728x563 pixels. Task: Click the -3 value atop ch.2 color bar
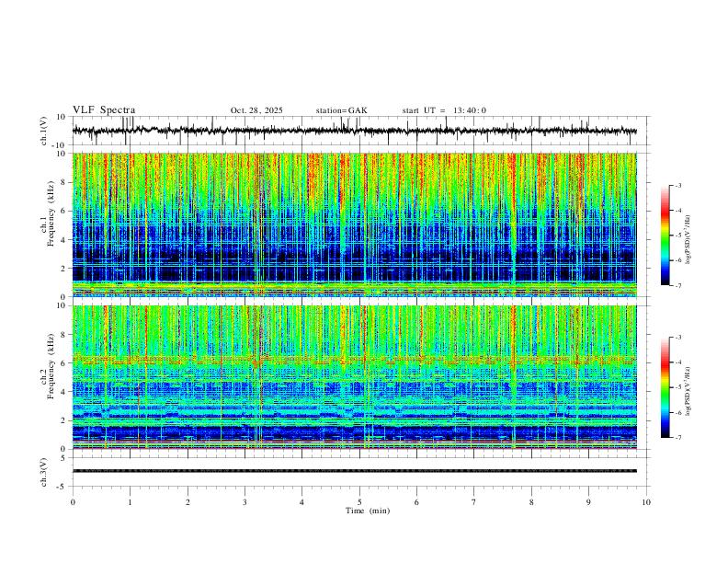click(677, 338)
